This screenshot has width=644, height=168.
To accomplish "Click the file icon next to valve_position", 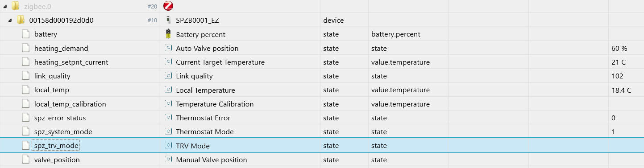I will (26, 160).
